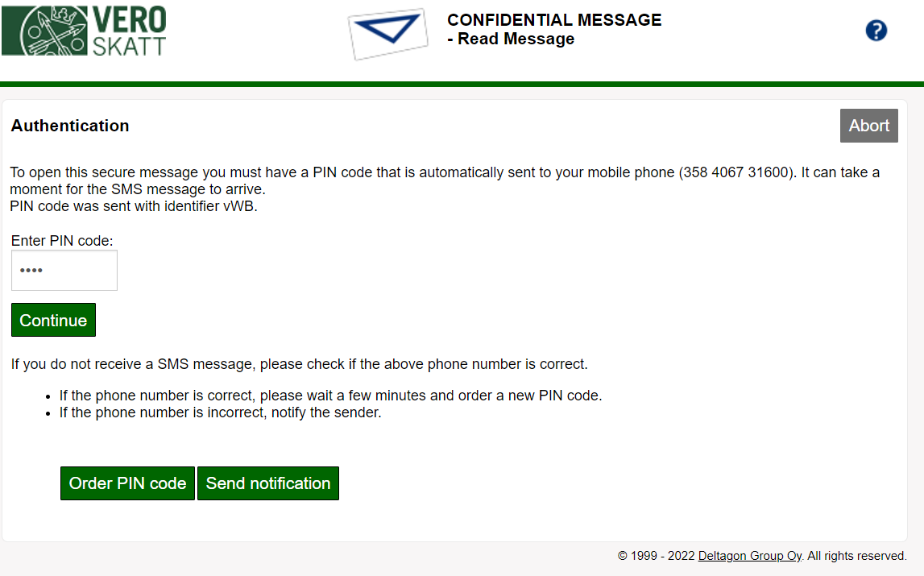Send notification to the sender
924x576 pixels.
tap(268, 483)
